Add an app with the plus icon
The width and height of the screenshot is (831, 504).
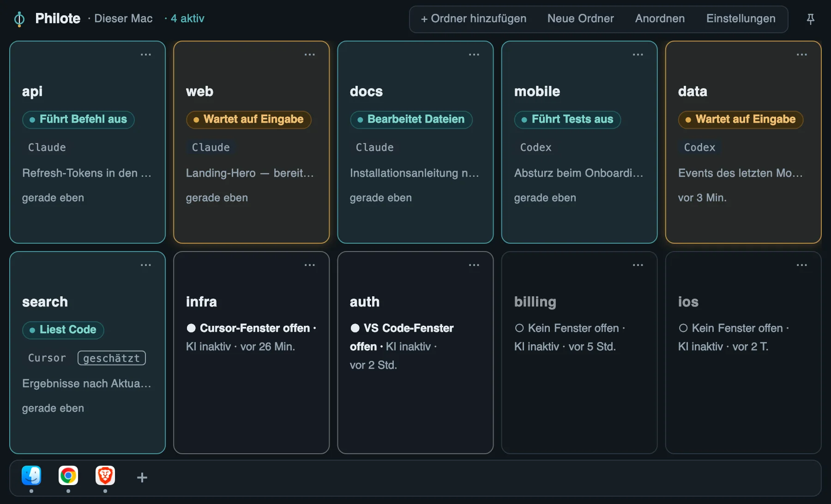tap(142, 477)
